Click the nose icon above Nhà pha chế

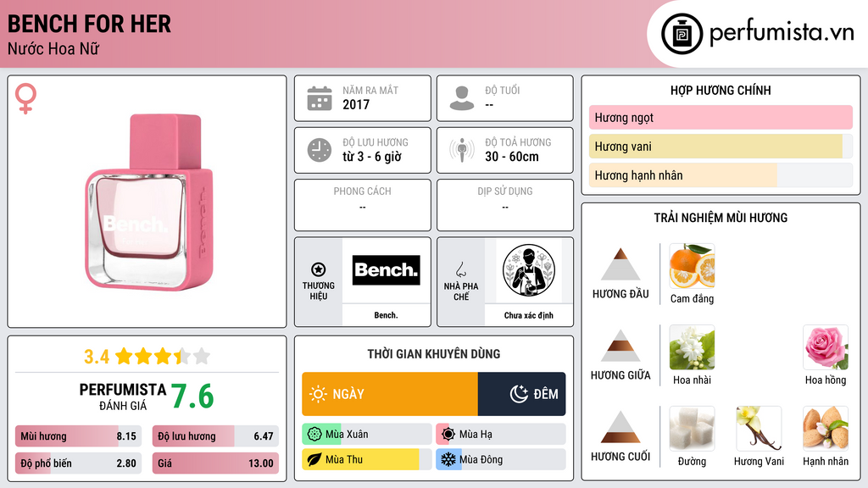coord(460,269)
